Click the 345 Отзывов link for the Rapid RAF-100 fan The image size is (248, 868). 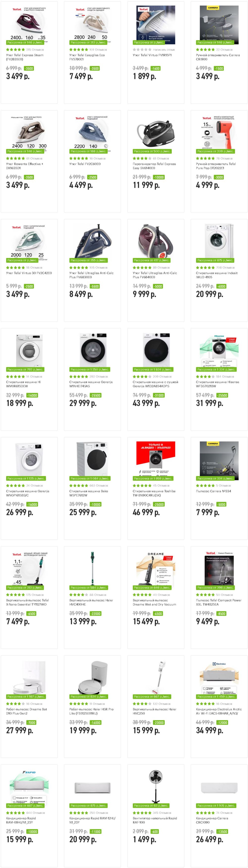[162, 813]
